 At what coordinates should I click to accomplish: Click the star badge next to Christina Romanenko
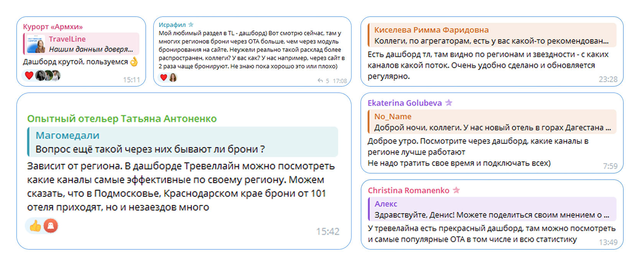(x=456, y=190)
